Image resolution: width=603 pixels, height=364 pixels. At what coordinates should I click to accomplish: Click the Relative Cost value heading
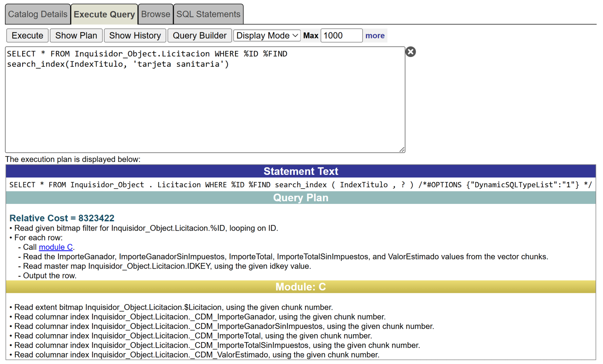point(62,218)
